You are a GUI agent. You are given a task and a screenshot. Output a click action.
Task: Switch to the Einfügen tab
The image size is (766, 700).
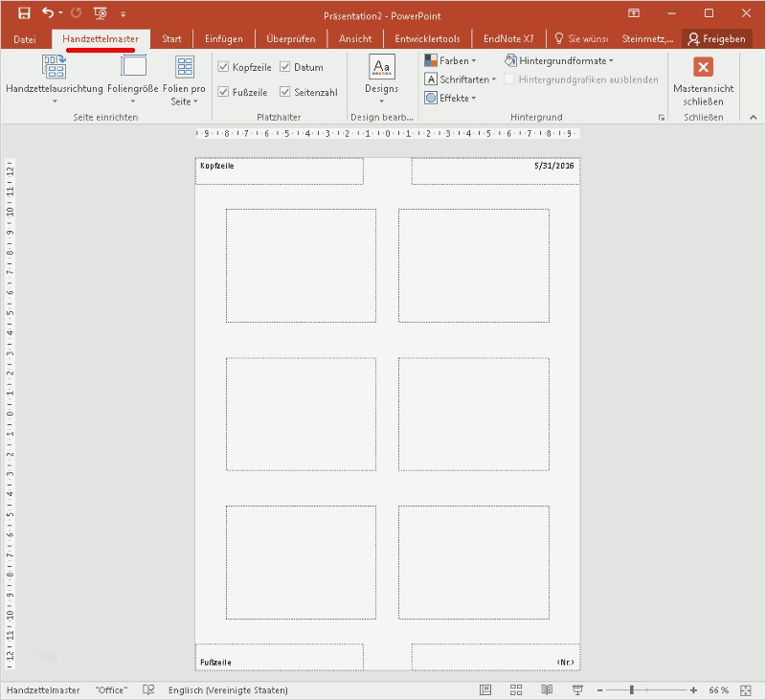[223, 39]
